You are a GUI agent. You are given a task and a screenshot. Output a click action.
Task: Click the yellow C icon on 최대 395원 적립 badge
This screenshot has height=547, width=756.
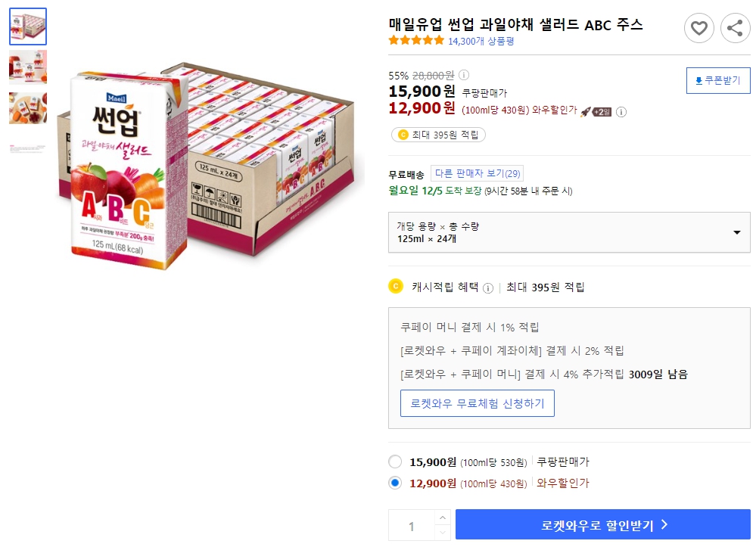click(x=403, y=136)
